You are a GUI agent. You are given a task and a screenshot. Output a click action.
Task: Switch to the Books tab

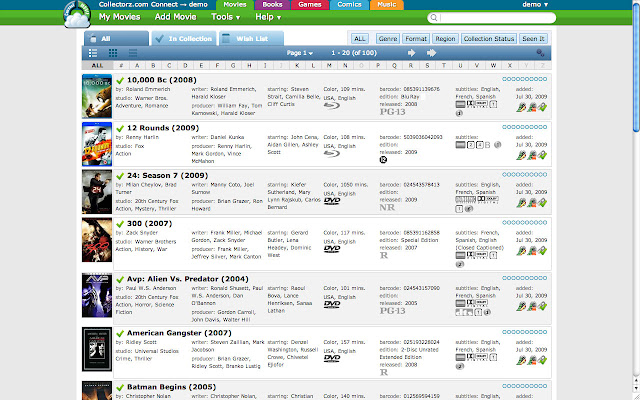272,5
